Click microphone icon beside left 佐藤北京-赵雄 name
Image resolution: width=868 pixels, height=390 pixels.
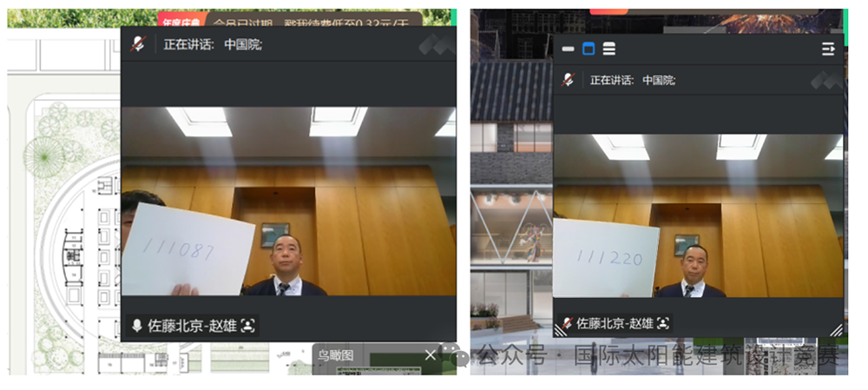137,326
